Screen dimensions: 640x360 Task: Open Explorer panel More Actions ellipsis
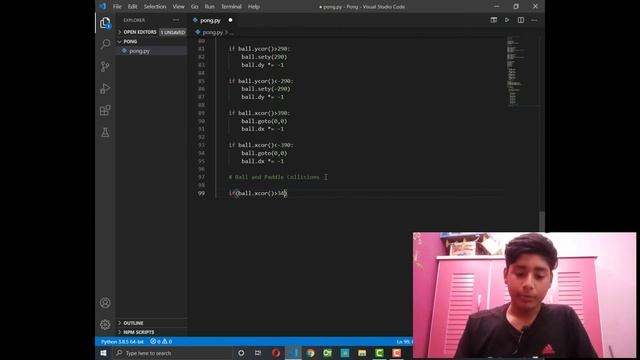point(176,20)
